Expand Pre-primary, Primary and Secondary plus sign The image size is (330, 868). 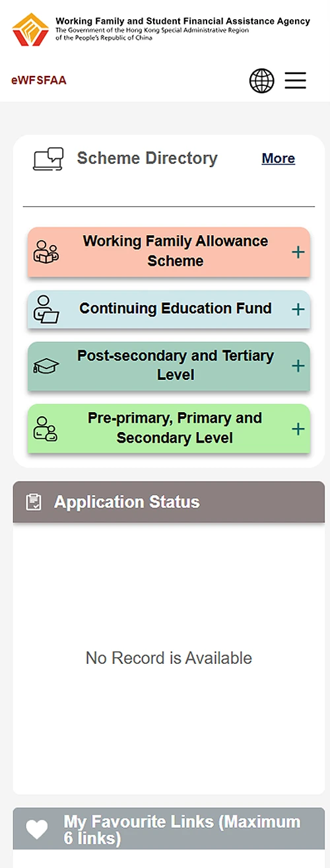[x=298, y=429]
